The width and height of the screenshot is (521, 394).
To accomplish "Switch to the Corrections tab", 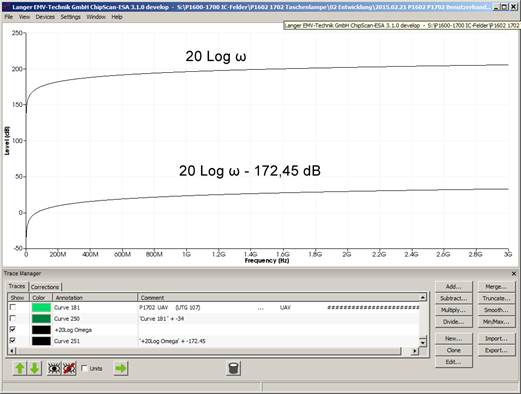I will [x=45, y=287].
